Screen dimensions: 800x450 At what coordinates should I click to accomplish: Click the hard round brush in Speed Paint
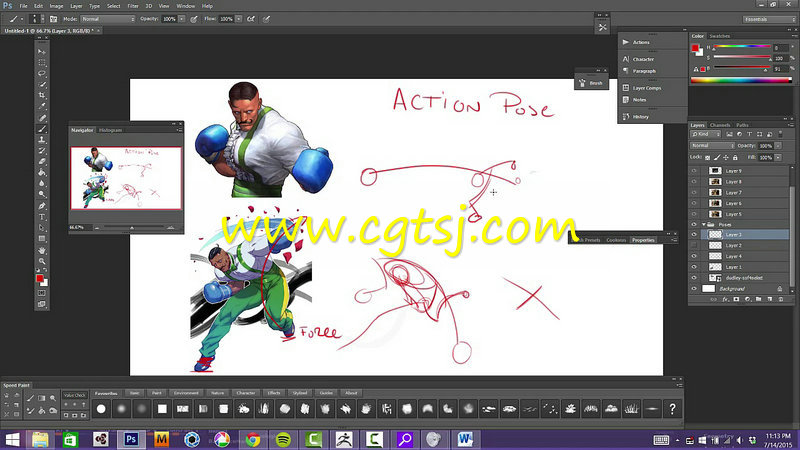pos(101,409)
